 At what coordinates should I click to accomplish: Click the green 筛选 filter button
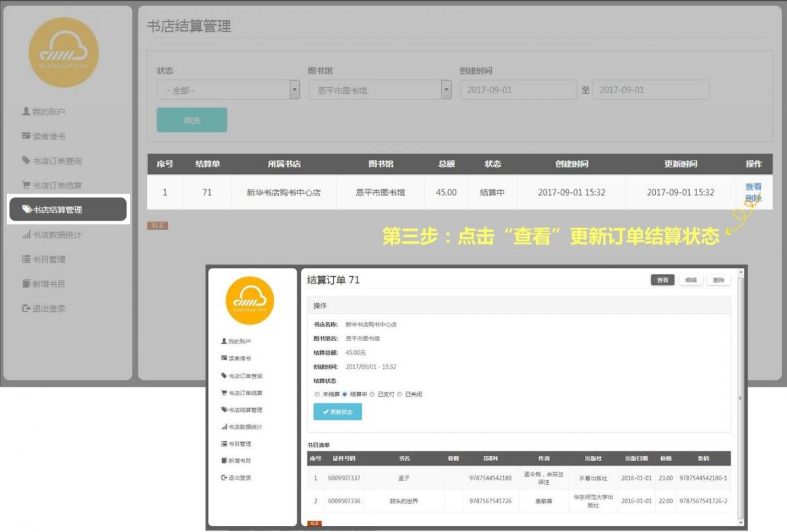tap(192, 120)
